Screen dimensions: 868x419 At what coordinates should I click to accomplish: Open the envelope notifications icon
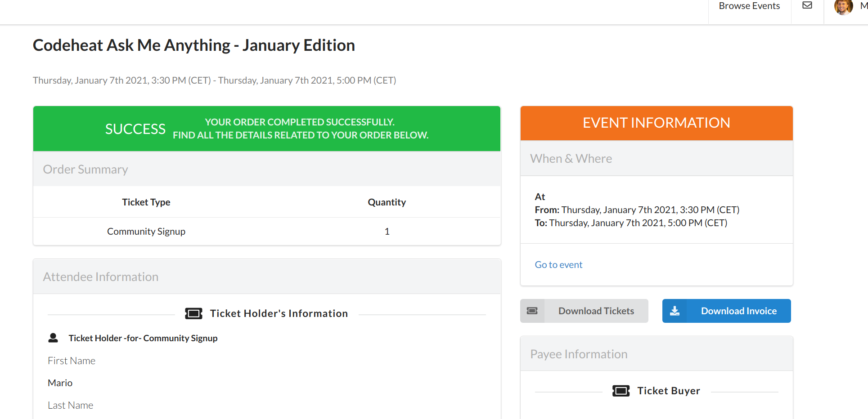point(807,5)
